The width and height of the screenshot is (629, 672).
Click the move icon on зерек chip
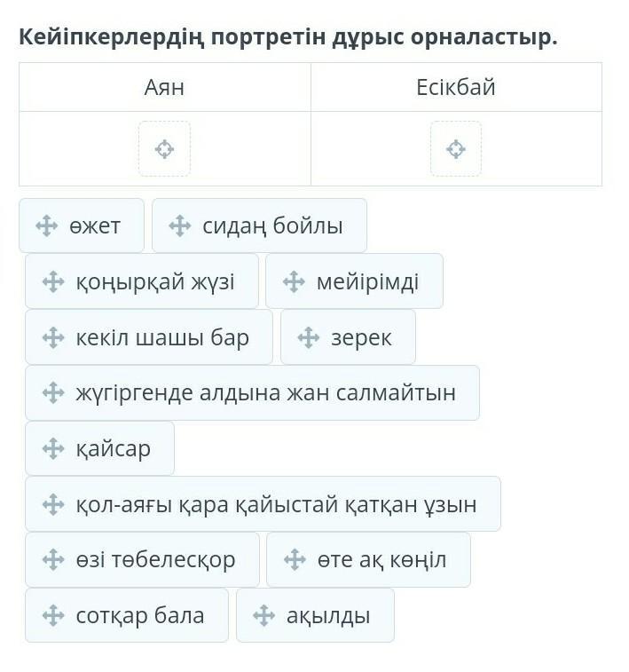(x=309, y=337)
